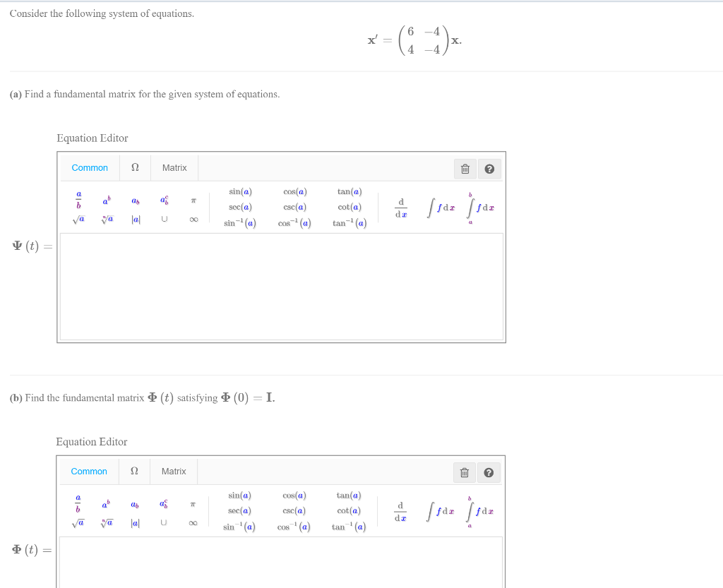Screen dimensions: 723x588
Task: Select the Common tab in the second editor
Action: pos(89,471)
